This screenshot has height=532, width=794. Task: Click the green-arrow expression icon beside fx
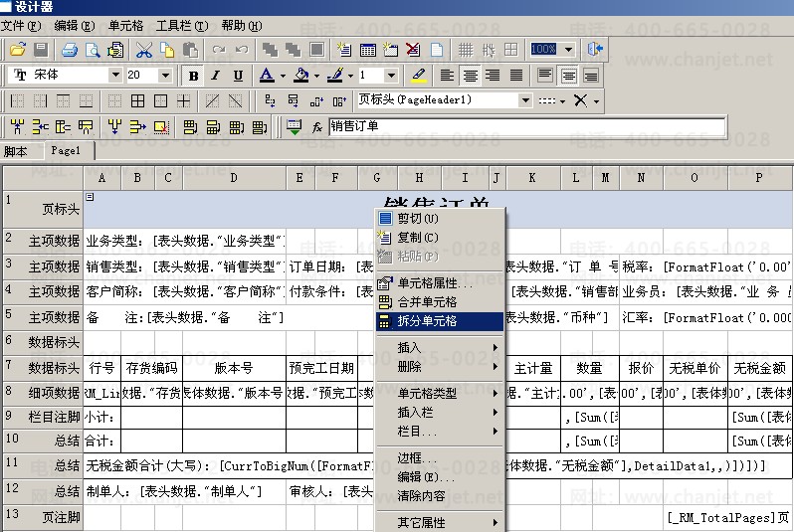click(x=294, y=126)
